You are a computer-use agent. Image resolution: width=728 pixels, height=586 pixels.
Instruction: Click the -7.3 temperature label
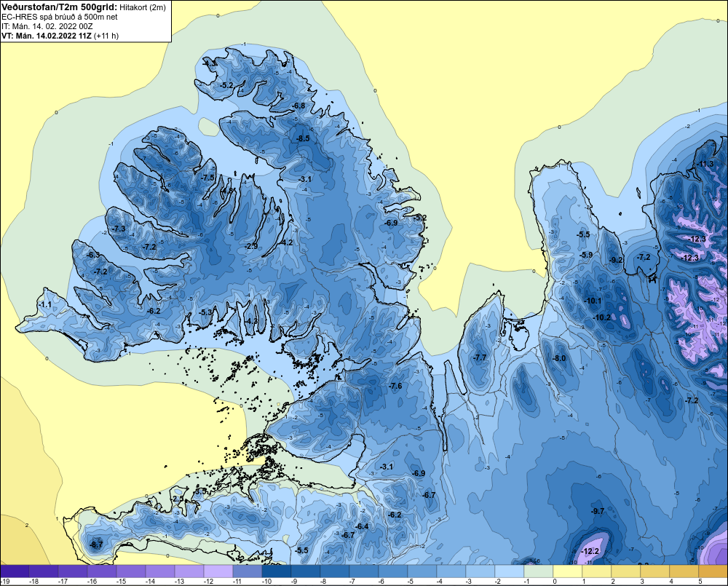[x=119, y=229]
